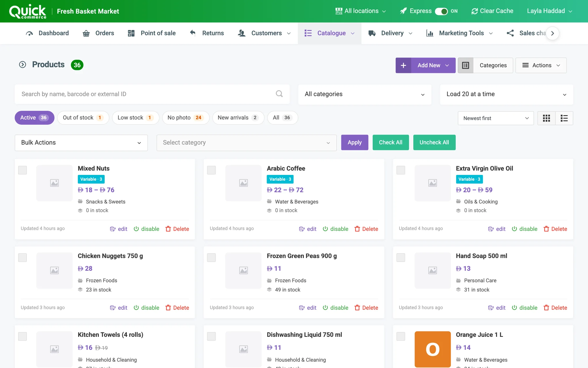This screenshot has width=588, height=368.
Task: Click the Dashboard gauge icon
Action: click(29, 33)
